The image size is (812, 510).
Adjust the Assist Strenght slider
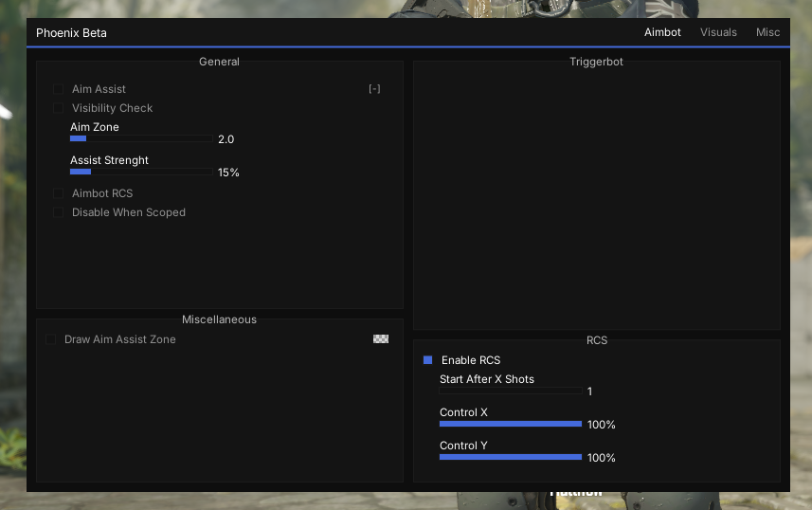141,172
